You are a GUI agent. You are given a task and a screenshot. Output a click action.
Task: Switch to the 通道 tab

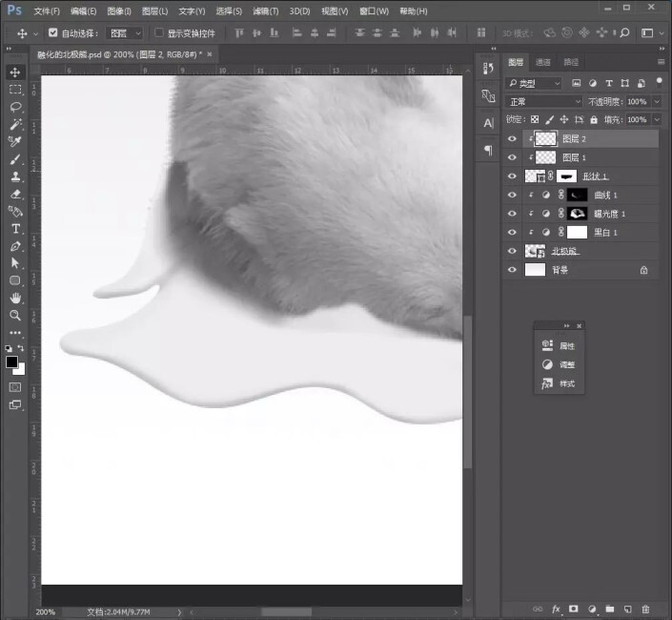pyautogui.click(x=543, y=62)
